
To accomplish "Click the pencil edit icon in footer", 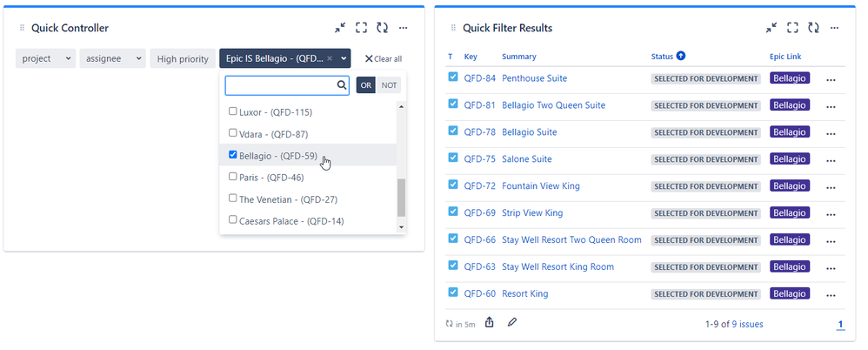I will coord(512,322).
